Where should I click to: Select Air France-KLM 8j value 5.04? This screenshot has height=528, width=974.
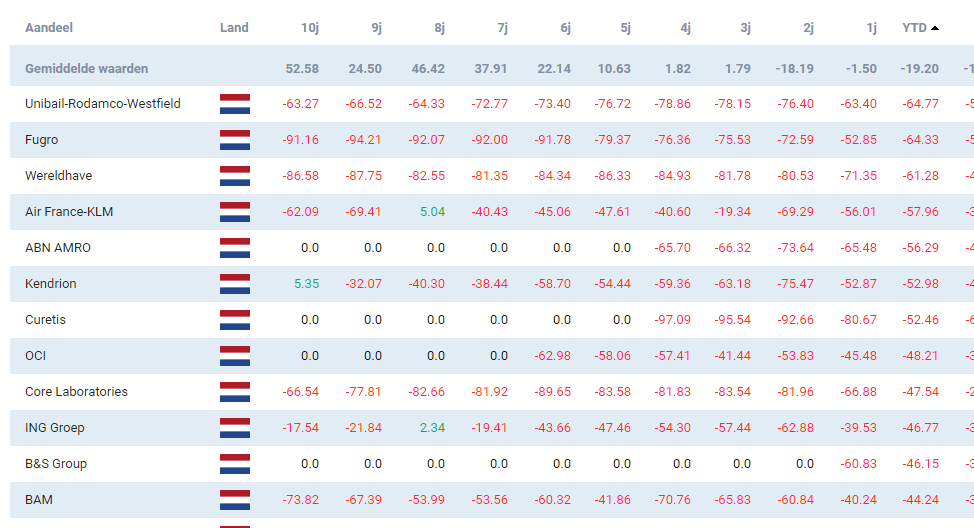(432, 212)
